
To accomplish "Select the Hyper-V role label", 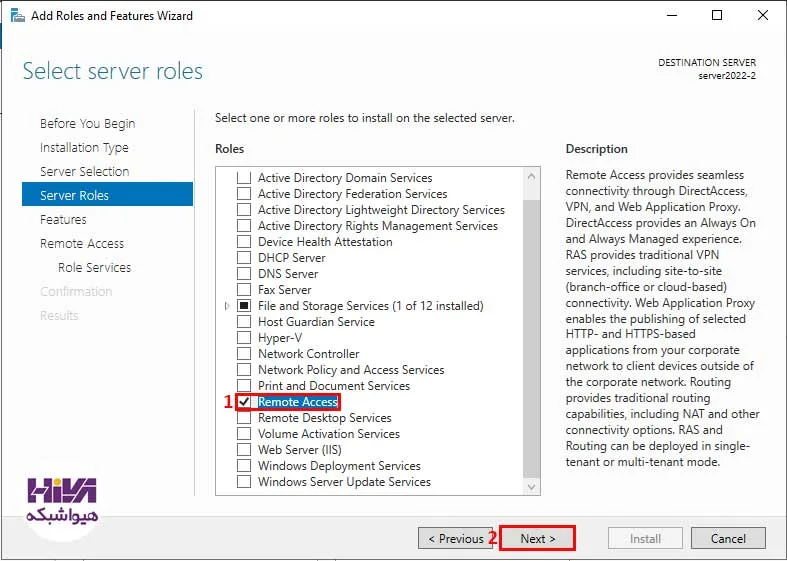I will [x=280, y=338].
